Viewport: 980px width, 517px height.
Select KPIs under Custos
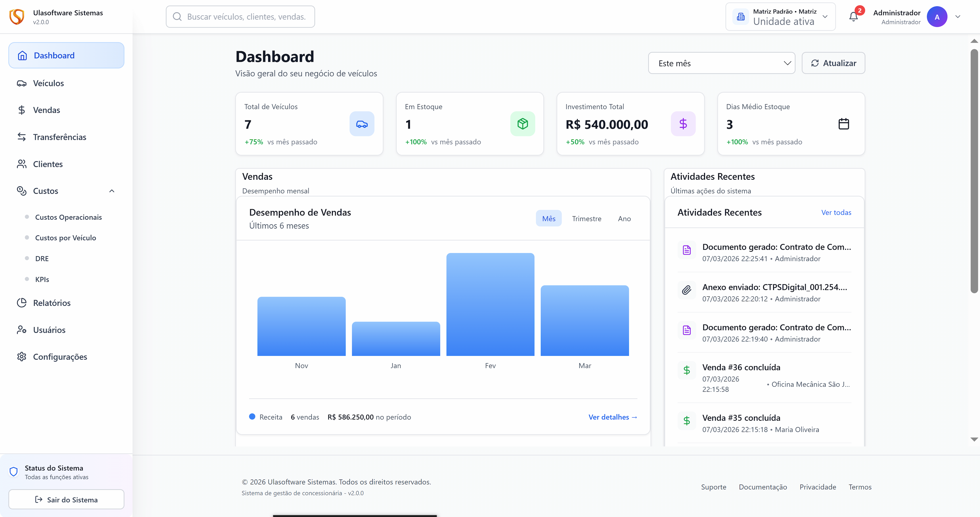tap(42, 279)
